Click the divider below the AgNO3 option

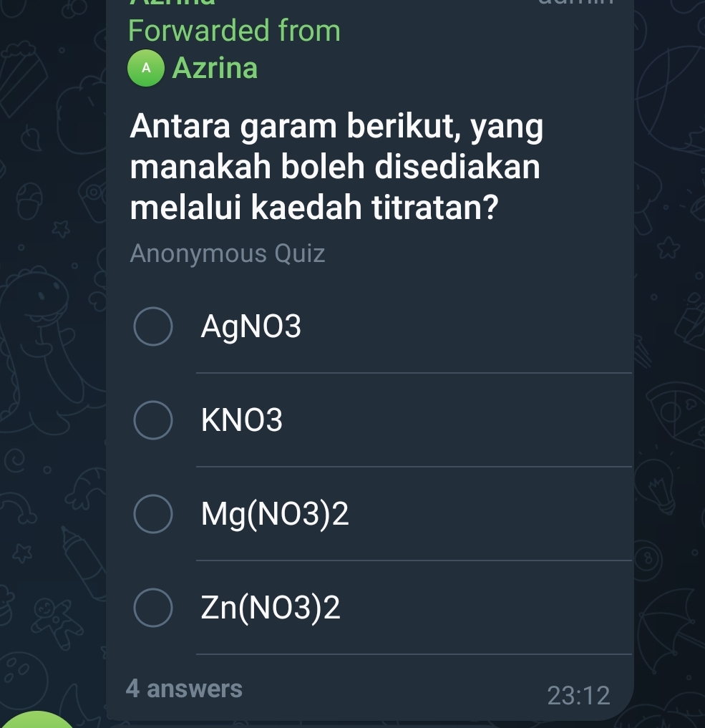point(414,371)
